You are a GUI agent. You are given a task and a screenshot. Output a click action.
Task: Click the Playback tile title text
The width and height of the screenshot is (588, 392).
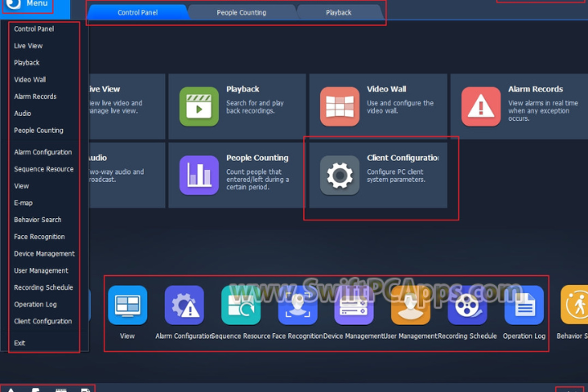[243, 89]
